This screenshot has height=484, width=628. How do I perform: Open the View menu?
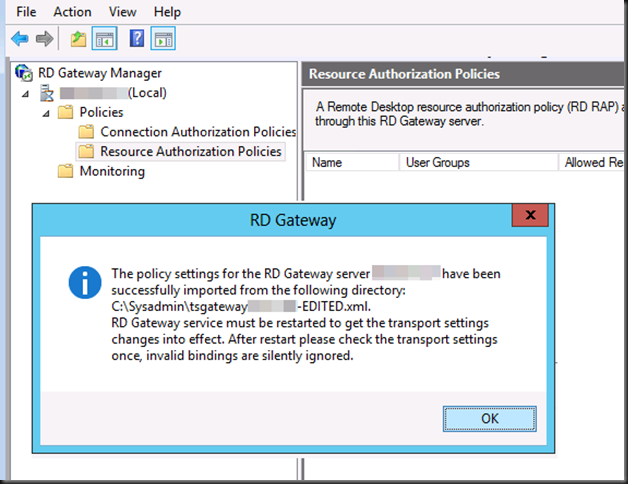pos(123,12)
